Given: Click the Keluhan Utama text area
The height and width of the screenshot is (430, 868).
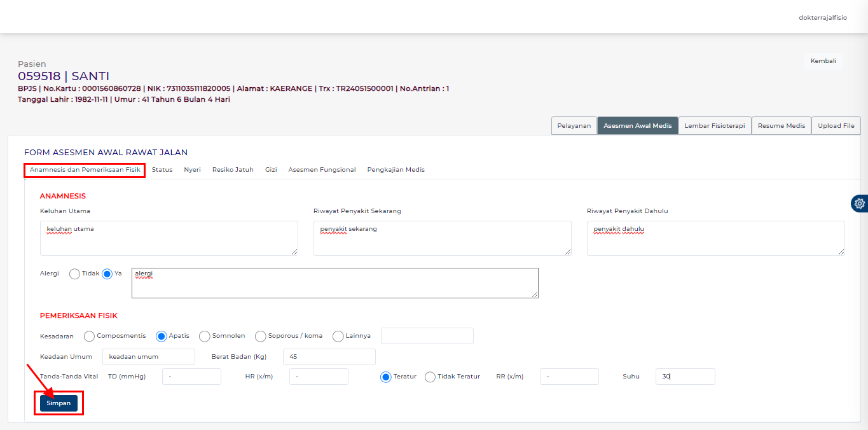Looking at the screenshot, I should click(x=169, y=238).
